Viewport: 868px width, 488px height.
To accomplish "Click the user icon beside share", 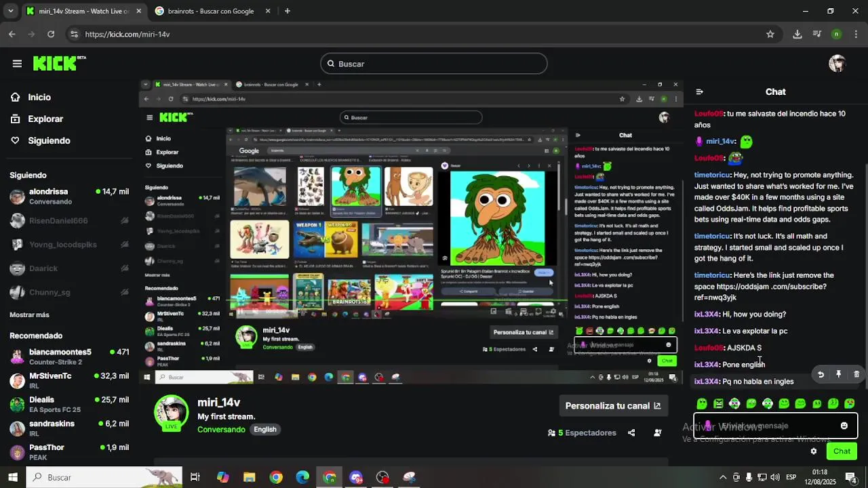I will (x=657, y=432).
